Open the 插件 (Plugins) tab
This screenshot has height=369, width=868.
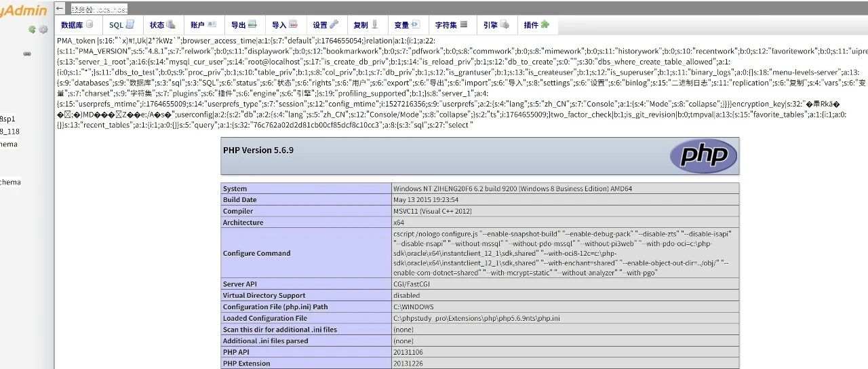coord(536,25)
